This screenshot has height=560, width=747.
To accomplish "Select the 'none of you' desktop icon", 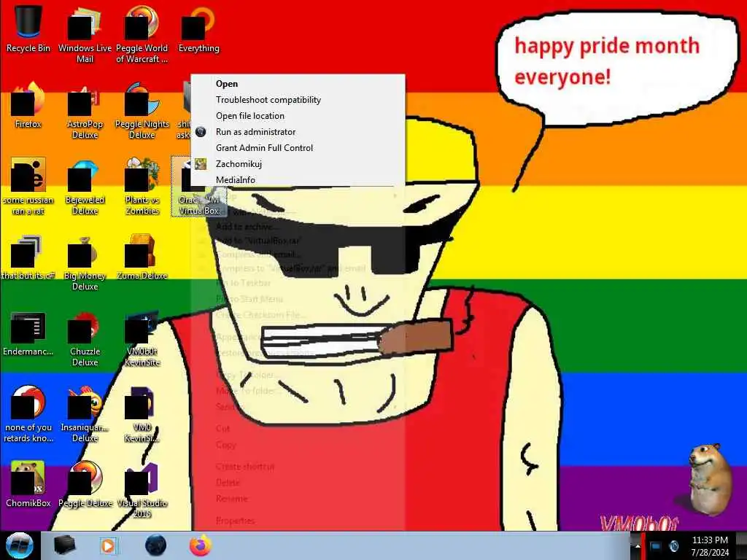I will pos(28,414).
